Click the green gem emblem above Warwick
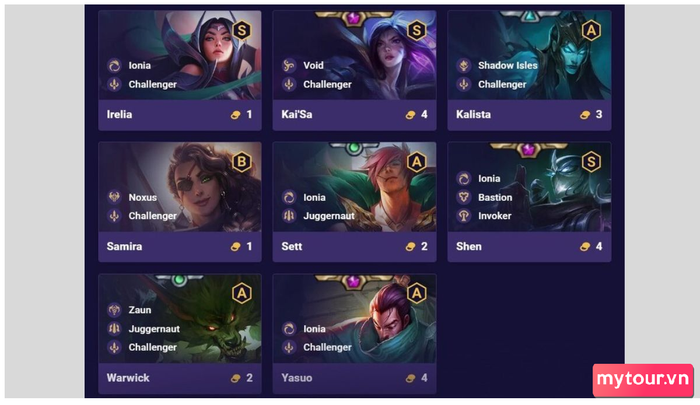This screenshot has height=405, width=700. [179, 280]
